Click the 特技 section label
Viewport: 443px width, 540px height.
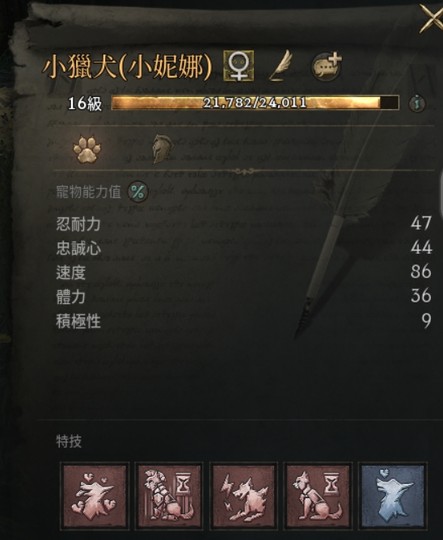click(69, 441)
